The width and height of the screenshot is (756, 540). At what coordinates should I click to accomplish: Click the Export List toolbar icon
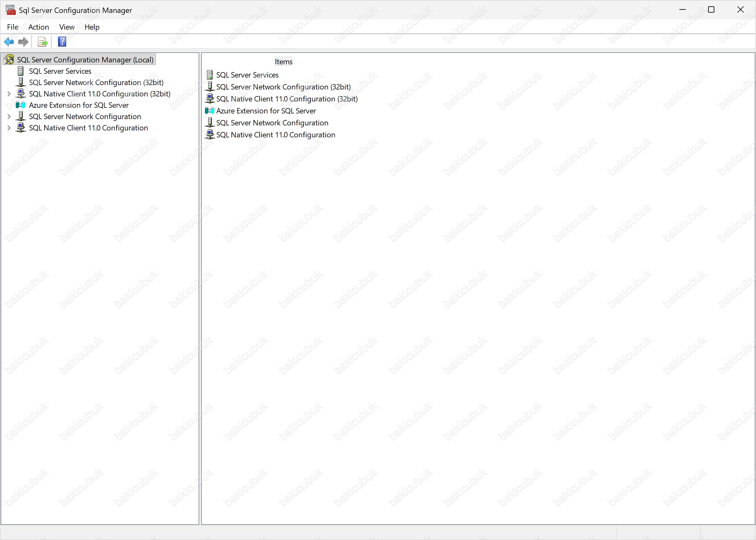(x=43, y=42)
